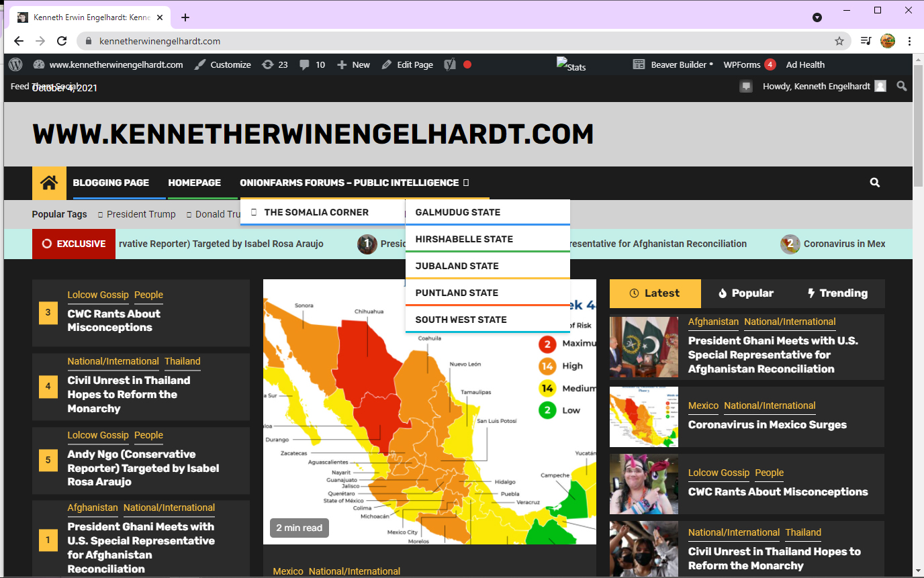Open the browser media control icon
924x578 pixels.
[866, 41]
